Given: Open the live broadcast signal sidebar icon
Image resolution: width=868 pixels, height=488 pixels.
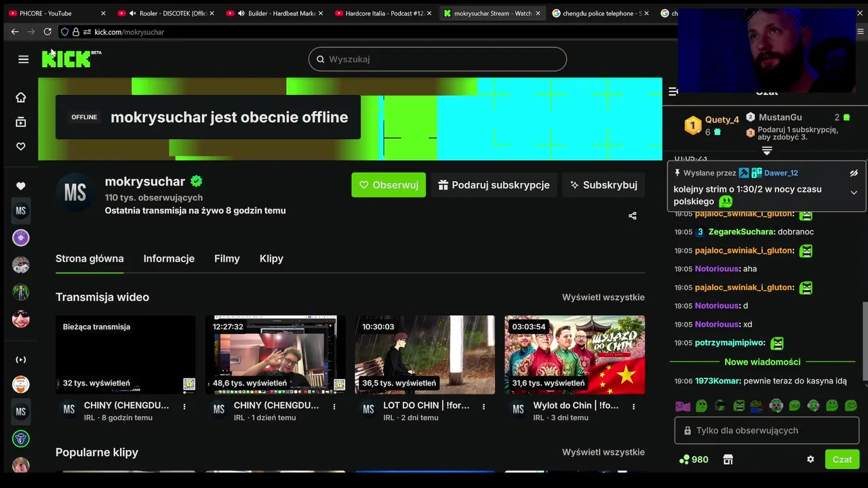Looking at the screenshot, I should (x=21, y=360).
